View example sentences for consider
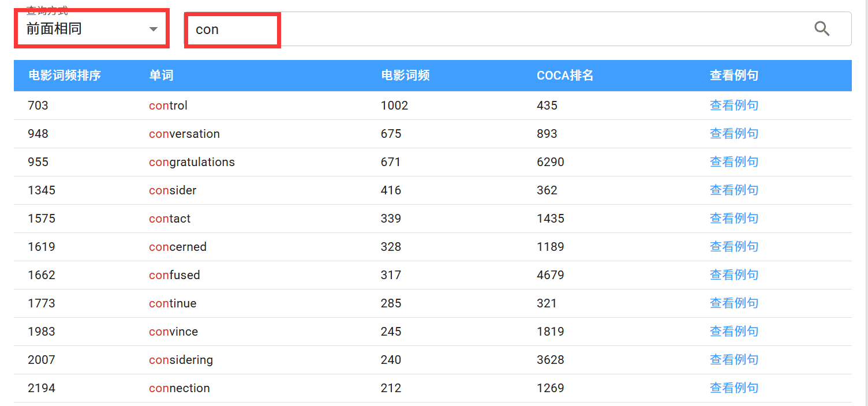 point(734,190)
